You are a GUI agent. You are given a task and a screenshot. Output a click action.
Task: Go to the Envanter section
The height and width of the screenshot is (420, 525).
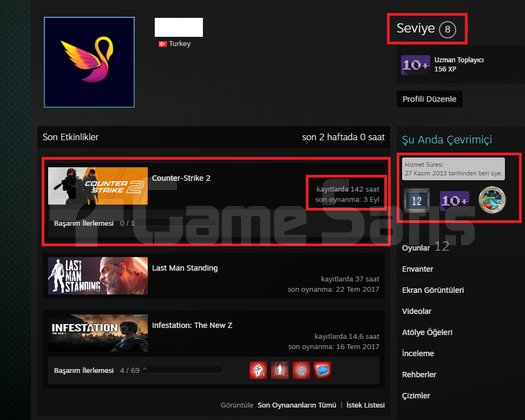point(418,269)
